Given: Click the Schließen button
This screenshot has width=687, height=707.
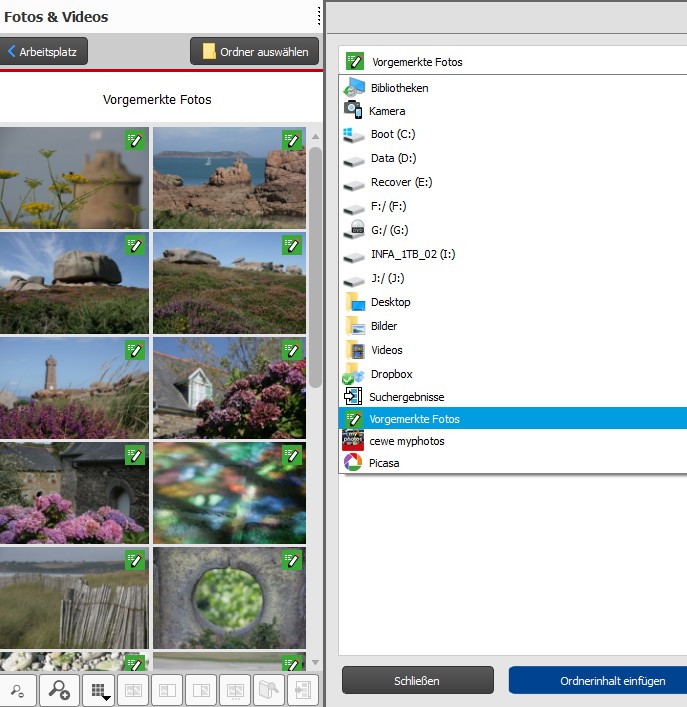Looking at the screenshot, I should pos(417,681).
